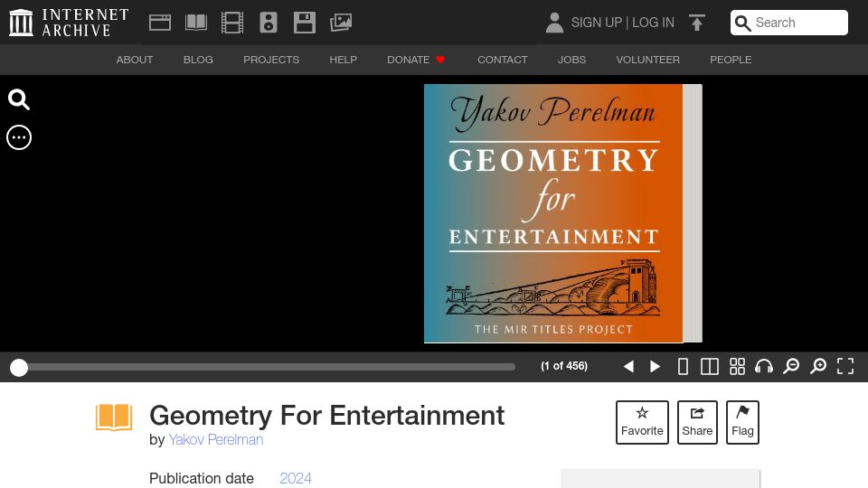Click the book cover page image
Image resolution: width=868 pixels, height=488 pixels.
pos(553,213)
